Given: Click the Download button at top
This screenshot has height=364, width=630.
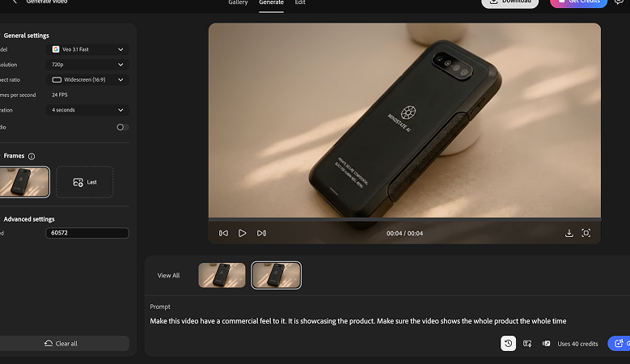Looking at the screenshot, I should (x=509, y=2).
